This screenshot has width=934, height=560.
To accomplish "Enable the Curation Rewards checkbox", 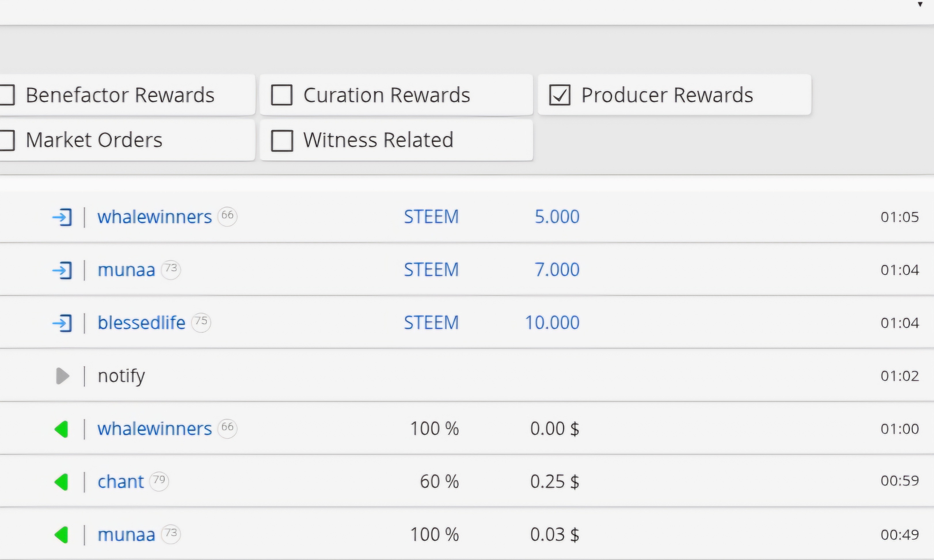I will (x=281, y=95).
